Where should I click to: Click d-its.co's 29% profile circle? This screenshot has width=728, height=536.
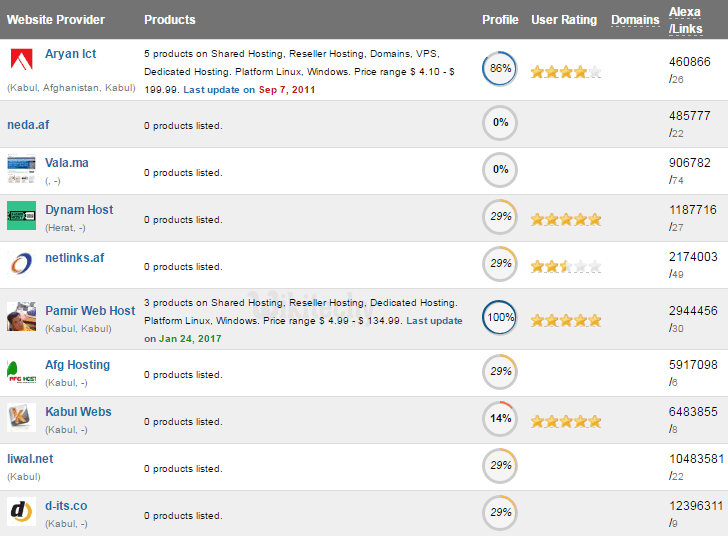(x=500, y=513)
